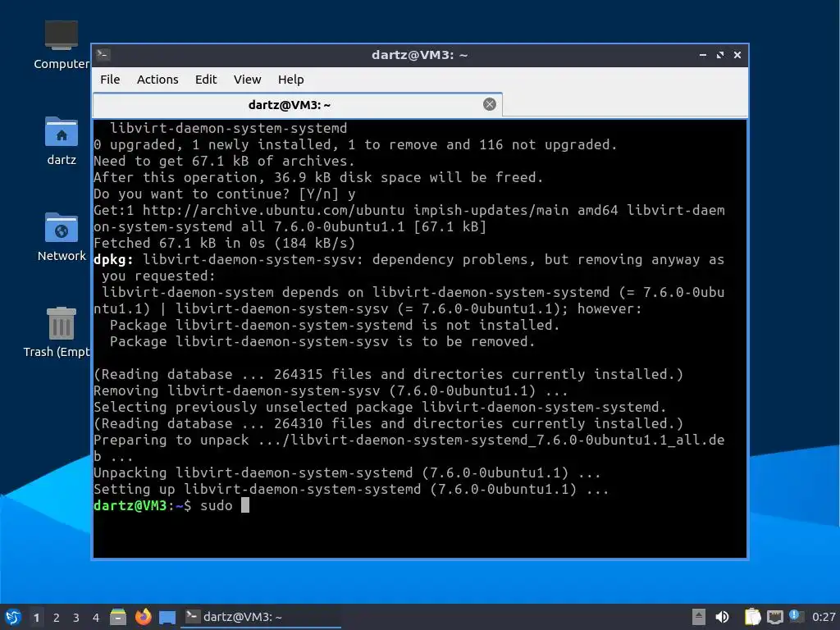Click 'After this operation, 36.9 kB' line

point(318,178)
